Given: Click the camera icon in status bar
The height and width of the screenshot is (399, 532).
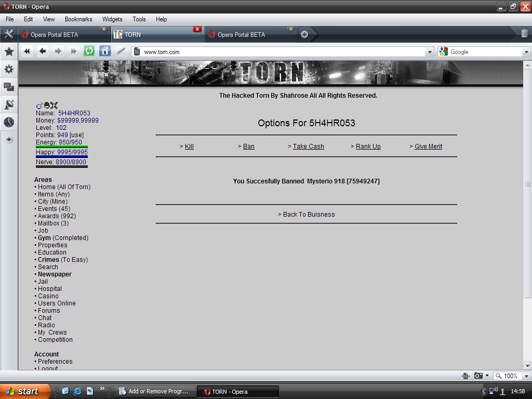Looking at the screenshot, I should 478,376.
